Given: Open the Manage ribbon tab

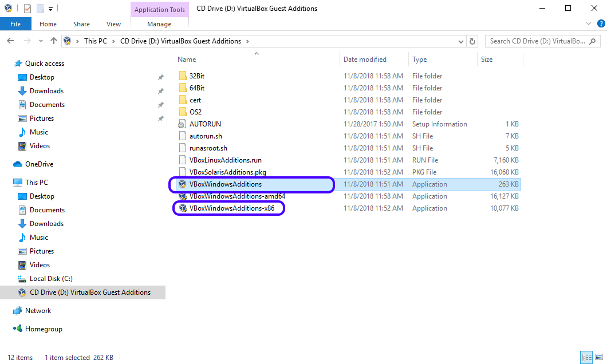Looking at the screenshot, I should tap(159, 24).
